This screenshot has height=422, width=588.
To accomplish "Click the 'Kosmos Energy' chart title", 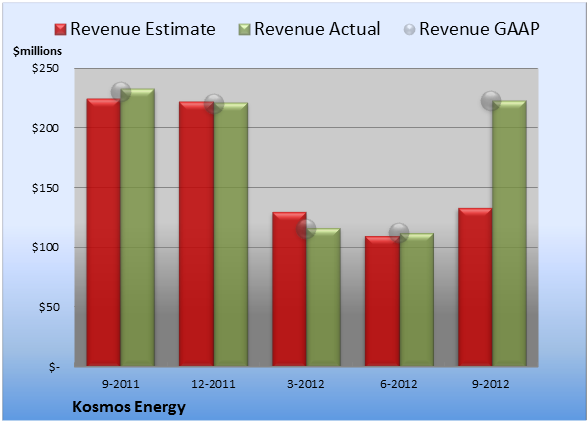I will [129, 407].
